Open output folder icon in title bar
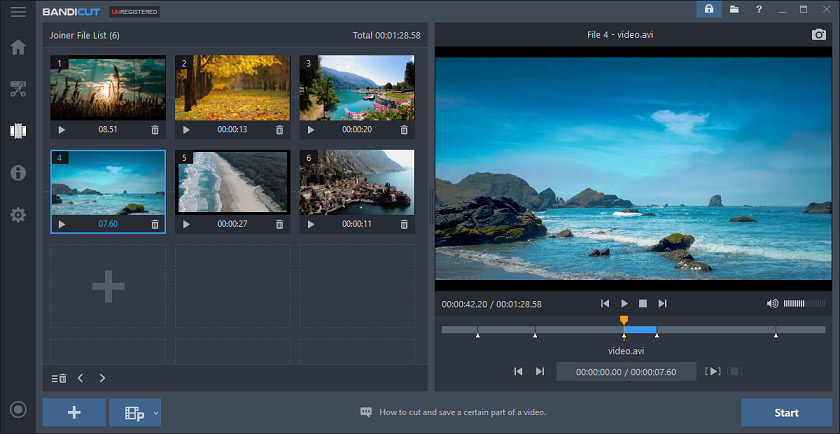This screenshot has width=840, height=434. point(734,9)
